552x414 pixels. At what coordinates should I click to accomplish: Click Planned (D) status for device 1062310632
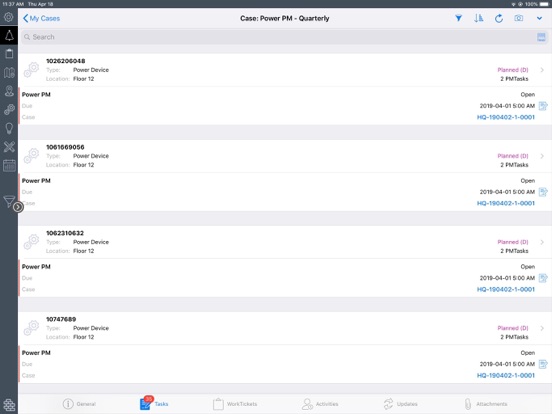(x=513, y=242)
